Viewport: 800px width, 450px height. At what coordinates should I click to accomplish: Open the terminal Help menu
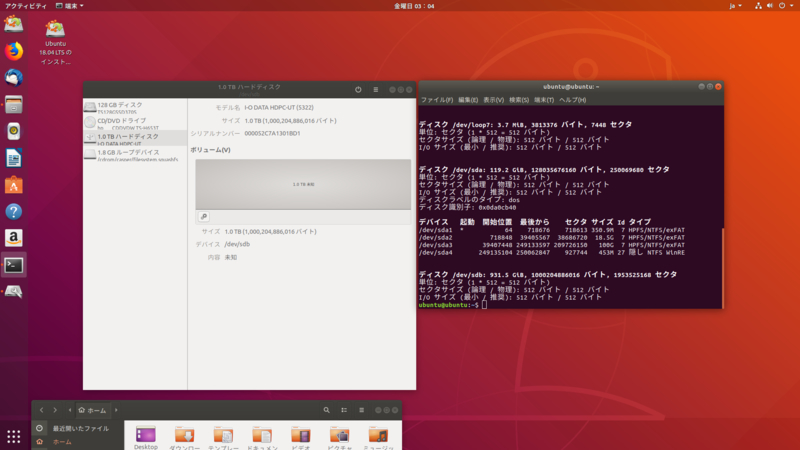pos(572,100)
